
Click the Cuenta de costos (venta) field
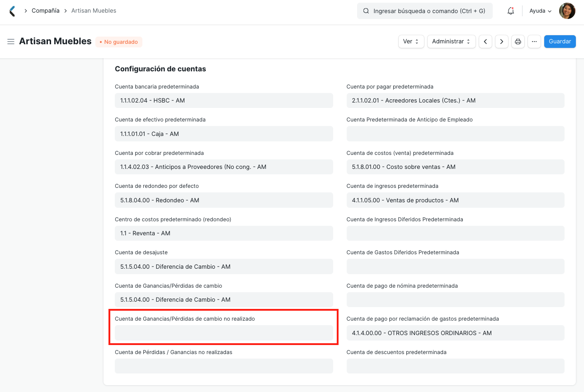[456, 167]
